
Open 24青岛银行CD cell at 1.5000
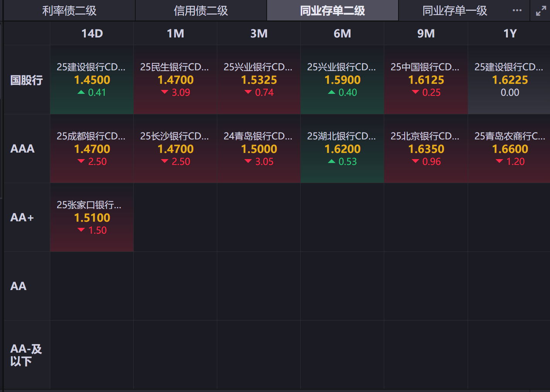click(259, 149)
